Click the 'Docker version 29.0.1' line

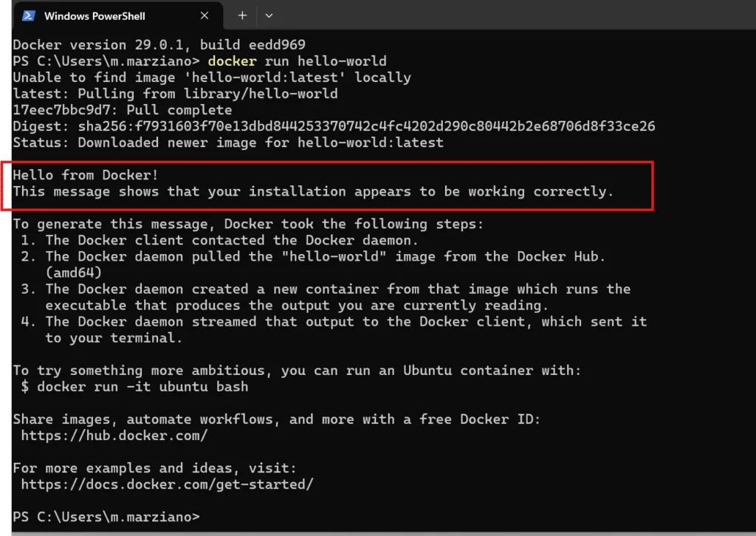click(x=159, y=45)
